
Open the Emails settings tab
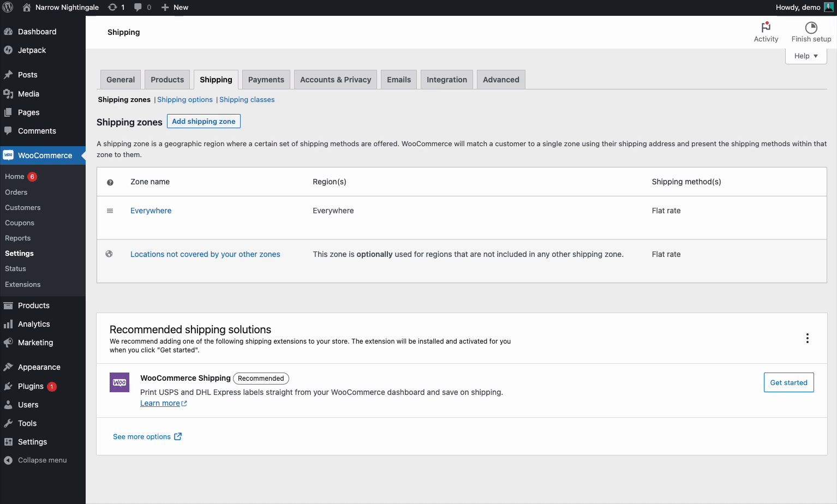pos(399,80)
